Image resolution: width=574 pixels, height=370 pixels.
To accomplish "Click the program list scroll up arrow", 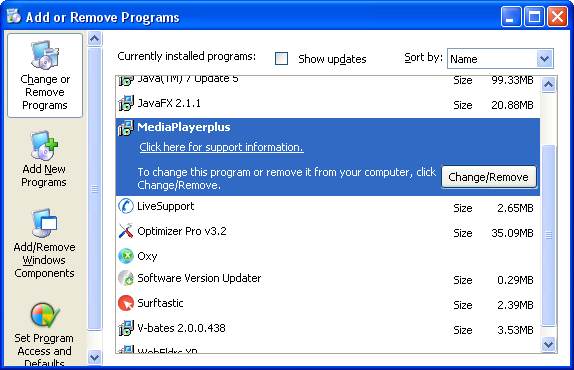I will 548,85.
